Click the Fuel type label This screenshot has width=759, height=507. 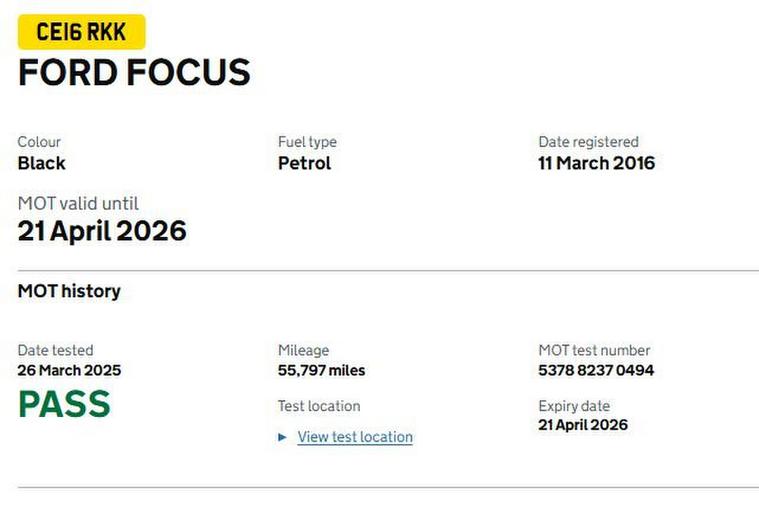307,142
